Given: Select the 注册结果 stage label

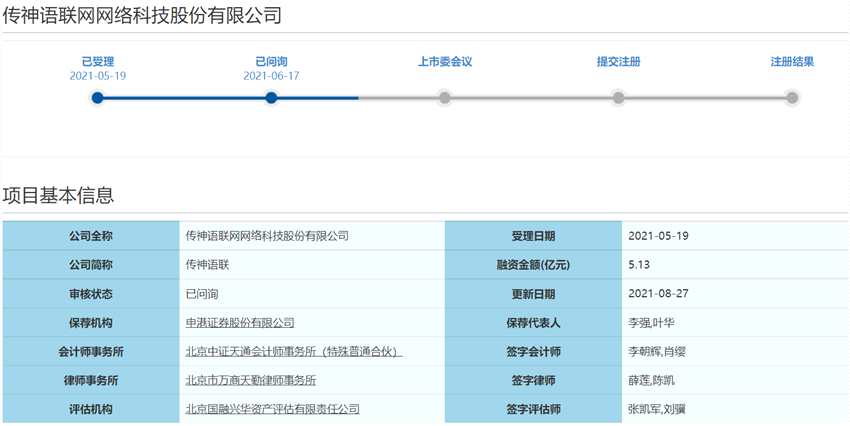Looking at the screenshot, I should click(792, 62).
